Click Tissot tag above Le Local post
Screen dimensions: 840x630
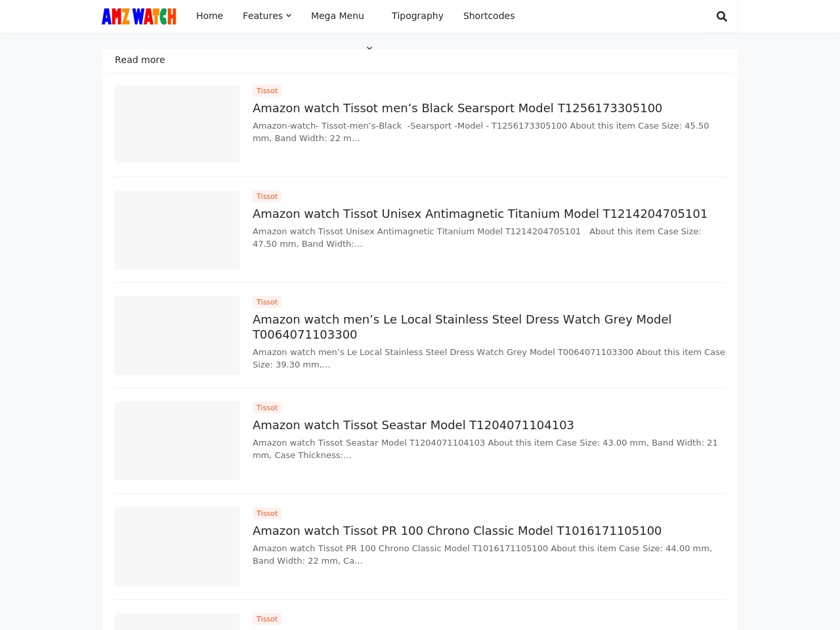pyautogui.click(x=267, y=302)
